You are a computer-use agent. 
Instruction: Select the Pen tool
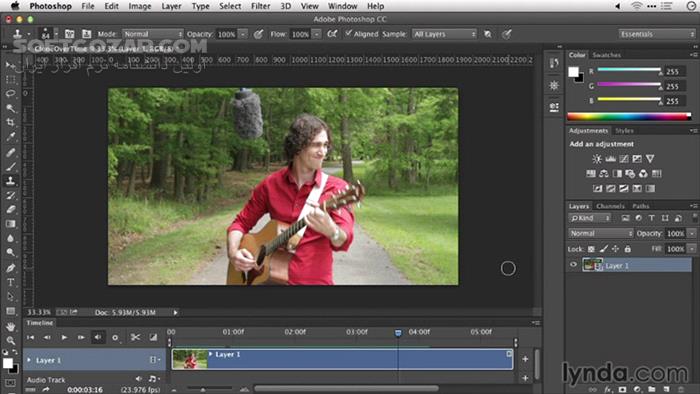[10, 268]
